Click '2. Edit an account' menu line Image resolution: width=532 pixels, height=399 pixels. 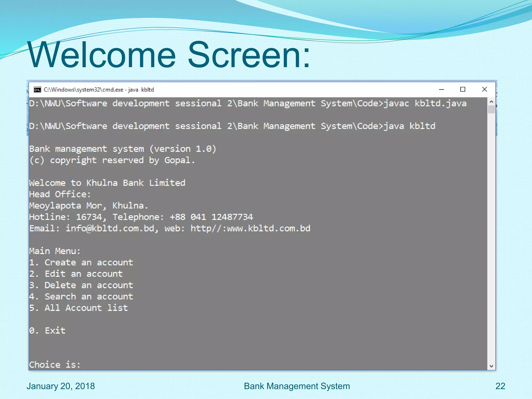[x=76, y=274]
